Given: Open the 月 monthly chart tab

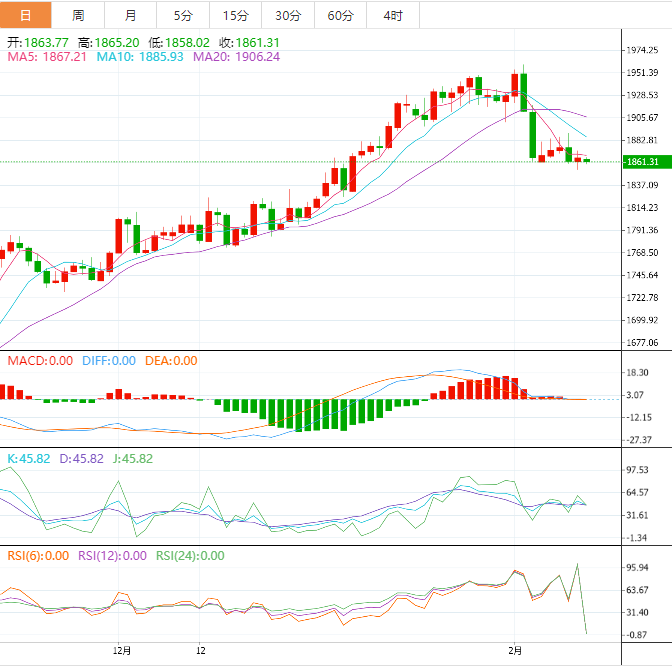Looking at the screenshot, I should tap(131, 15).
